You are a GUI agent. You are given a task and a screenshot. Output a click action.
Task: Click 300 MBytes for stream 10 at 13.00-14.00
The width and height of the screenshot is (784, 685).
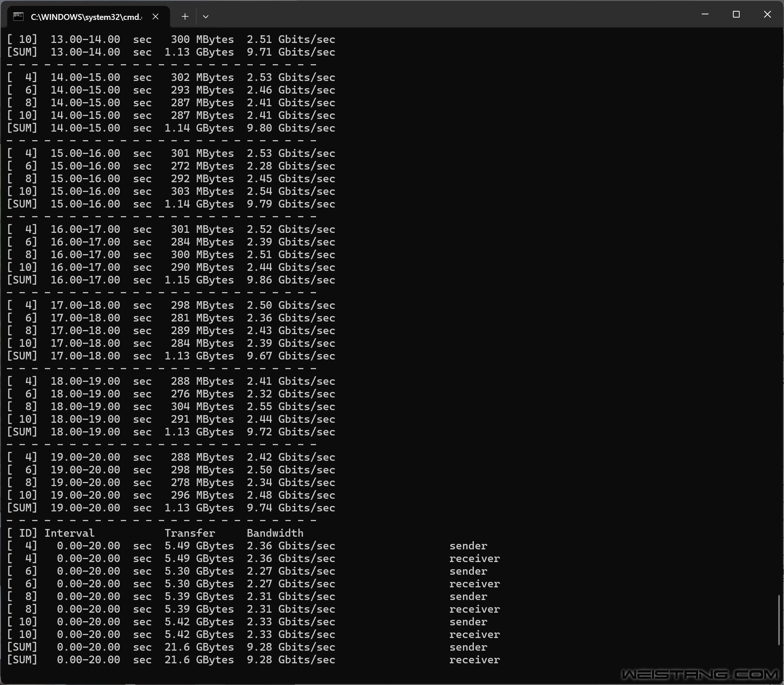(x=203, y=39)
